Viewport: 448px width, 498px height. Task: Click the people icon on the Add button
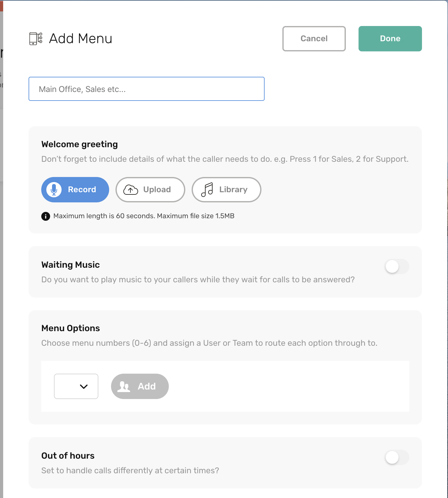click(x=124, y=386)
